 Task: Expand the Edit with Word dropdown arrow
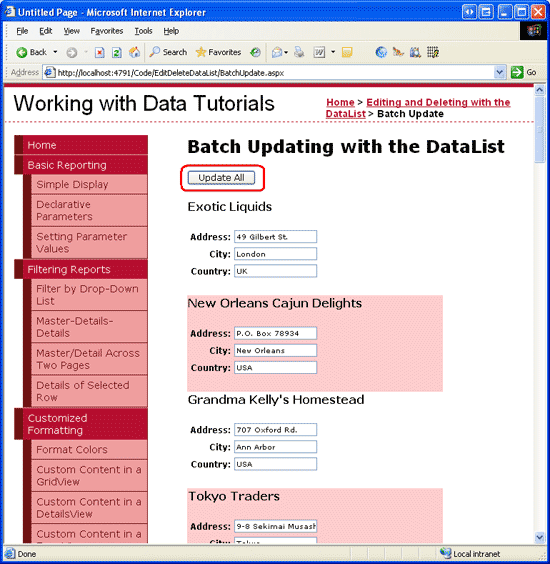[x=333, y=52]
